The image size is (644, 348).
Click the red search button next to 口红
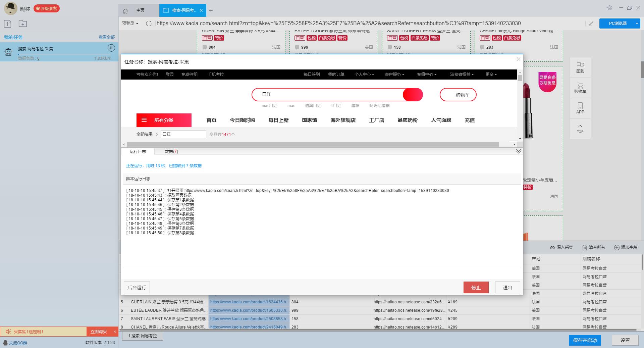pyautogui.click(x=413, y=95)
